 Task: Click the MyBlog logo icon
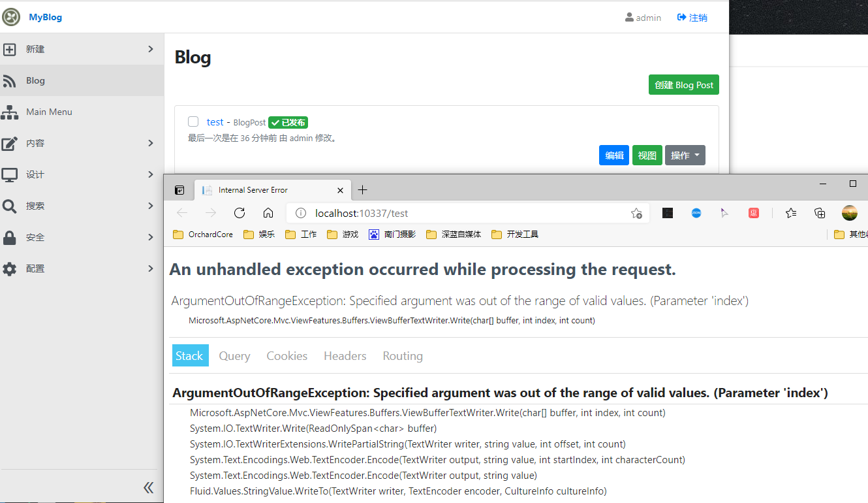11,17
